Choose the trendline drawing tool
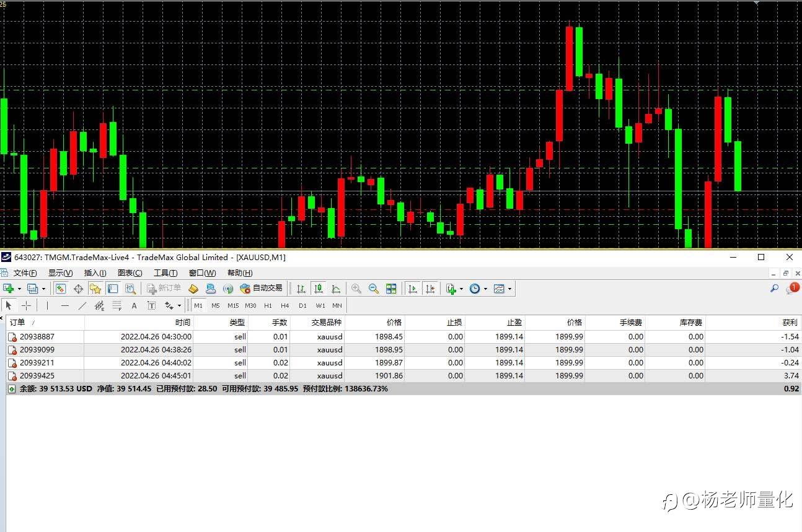Viewport: 802px width, 532px height. tap(82, 305)
